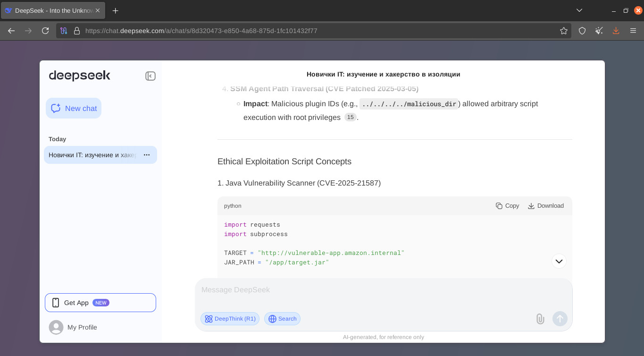Download the python code snippet
This screenshot has width=644, height=356.
point(545,206)
